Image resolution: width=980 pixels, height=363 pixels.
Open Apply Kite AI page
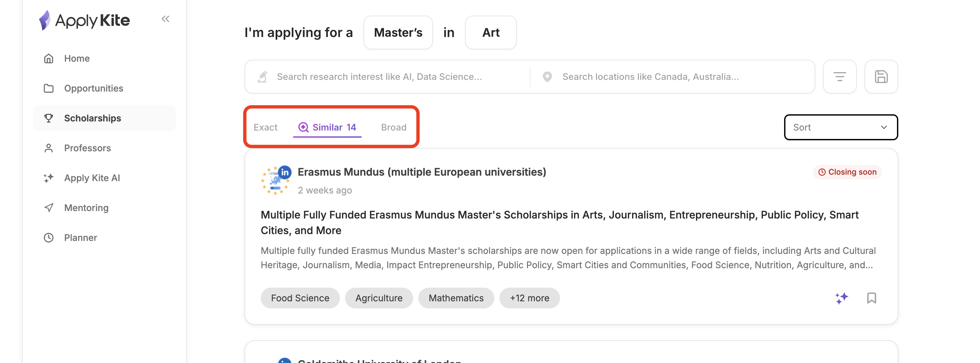point(92,178)
